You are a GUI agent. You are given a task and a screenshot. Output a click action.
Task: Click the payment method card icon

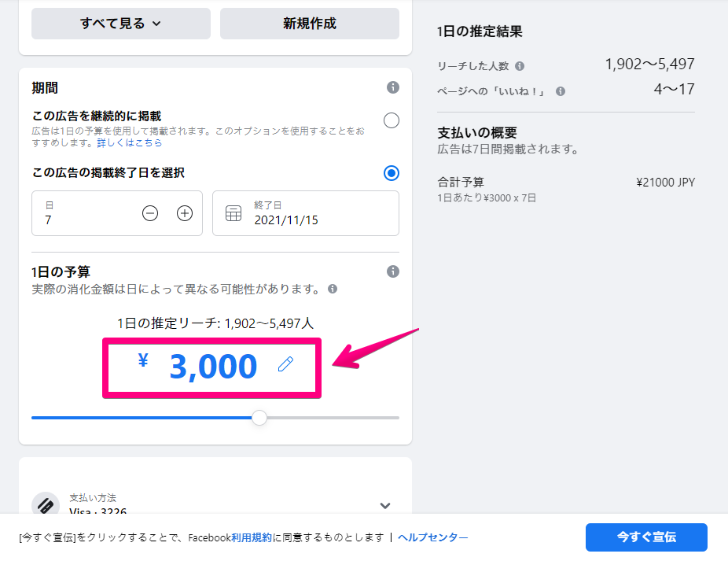[46, 504]
